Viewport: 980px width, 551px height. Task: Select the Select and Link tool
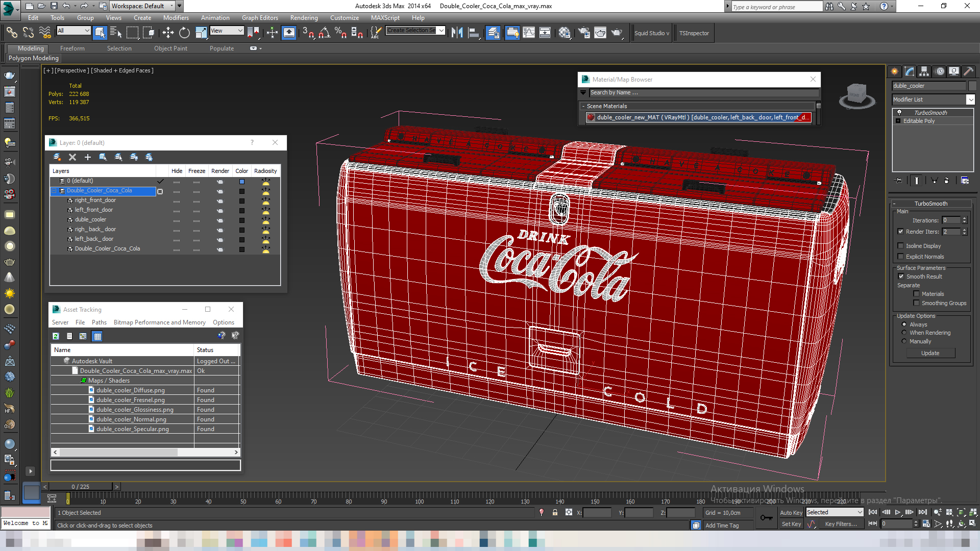click(11, 33)
